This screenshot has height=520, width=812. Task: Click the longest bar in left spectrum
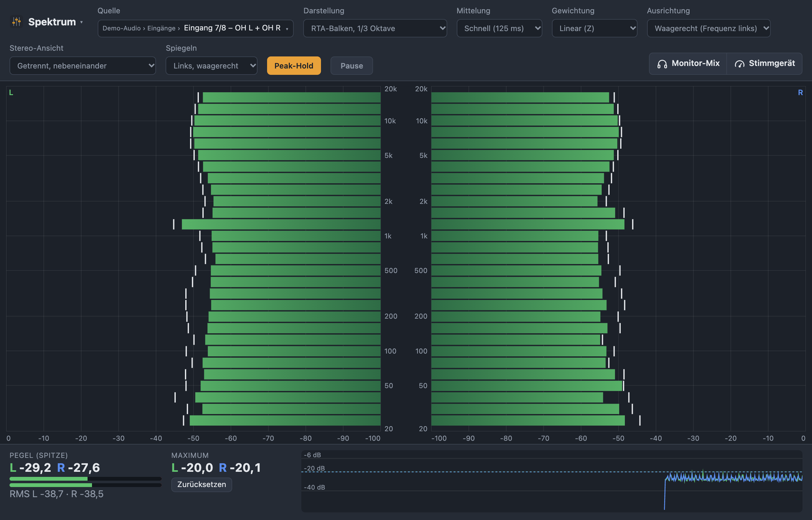(281, 224)
